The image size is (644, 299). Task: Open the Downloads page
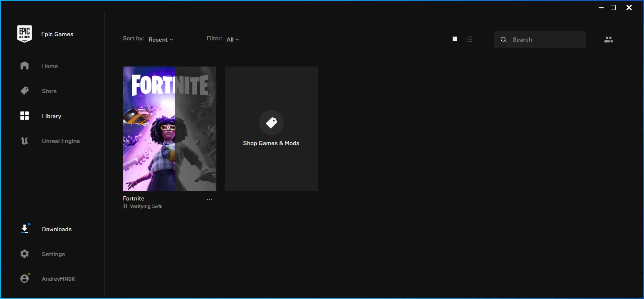[x=57, y=229]
